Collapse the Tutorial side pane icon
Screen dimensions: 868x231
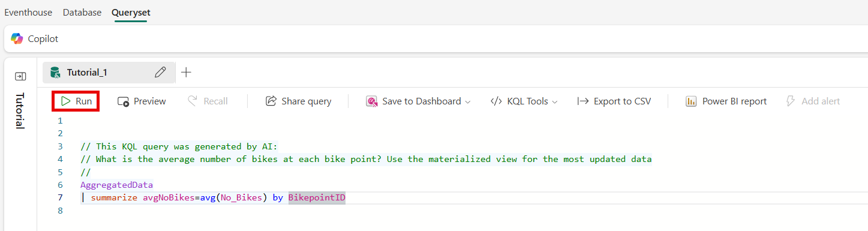coord(20,76)
